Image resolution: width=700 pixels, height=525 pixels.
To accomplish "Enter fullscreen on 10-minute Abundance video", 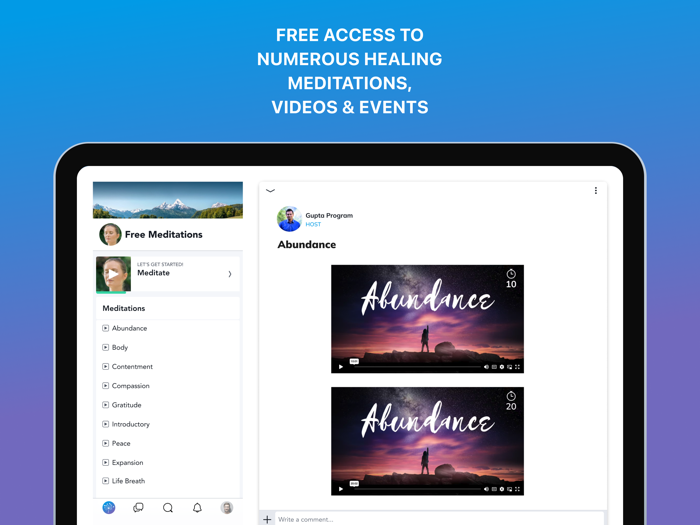I will (x=517, y=367).
